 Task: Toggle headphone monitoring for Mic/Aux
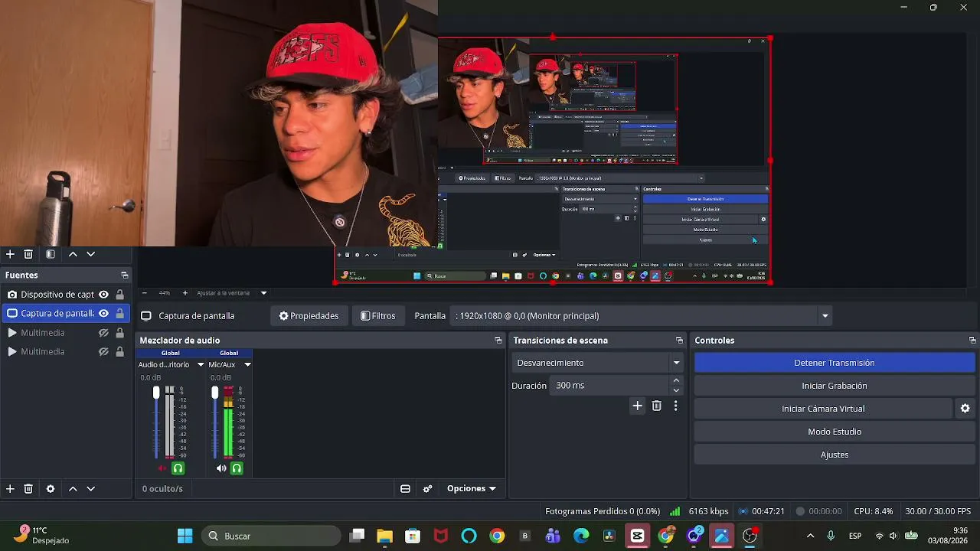(237, 468)
